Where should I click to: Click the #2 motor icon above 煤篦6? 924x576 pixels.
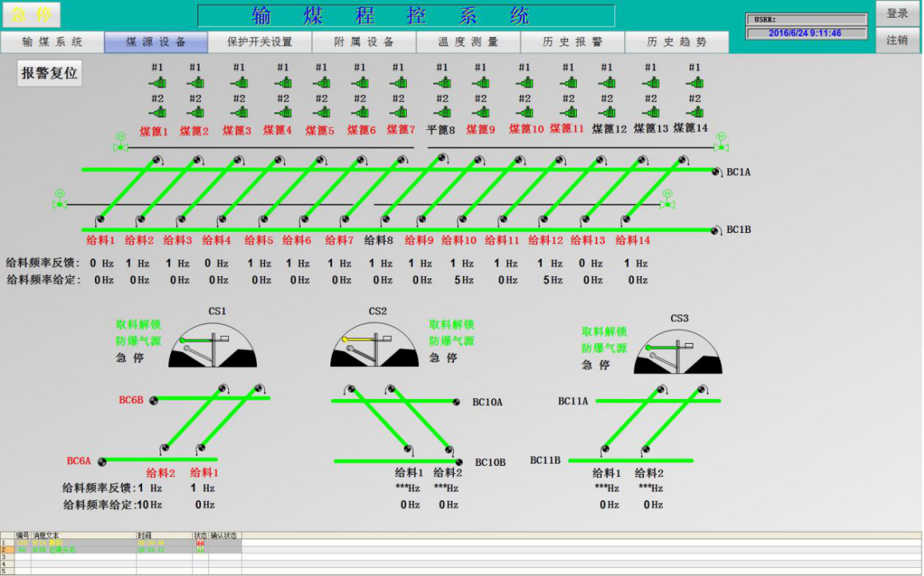pyautogui.click(x=359, y=112)
